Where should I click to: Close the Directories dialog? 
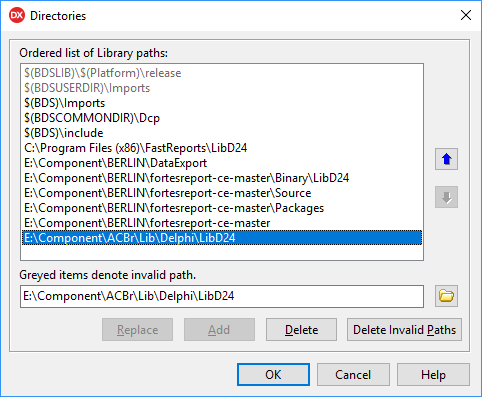tap(466, 15)
